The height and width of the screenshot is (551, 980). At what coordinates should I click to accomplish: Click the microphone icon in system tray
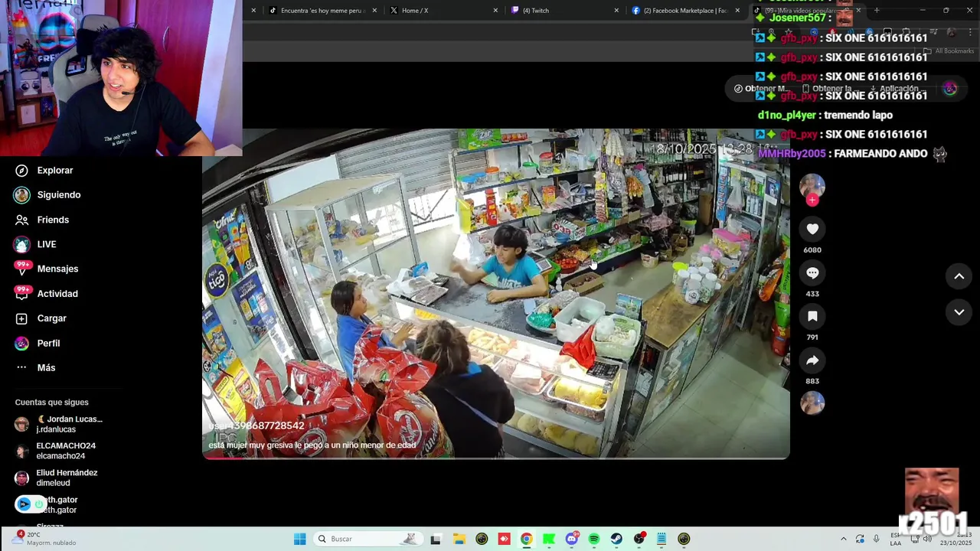coord(877,539)
